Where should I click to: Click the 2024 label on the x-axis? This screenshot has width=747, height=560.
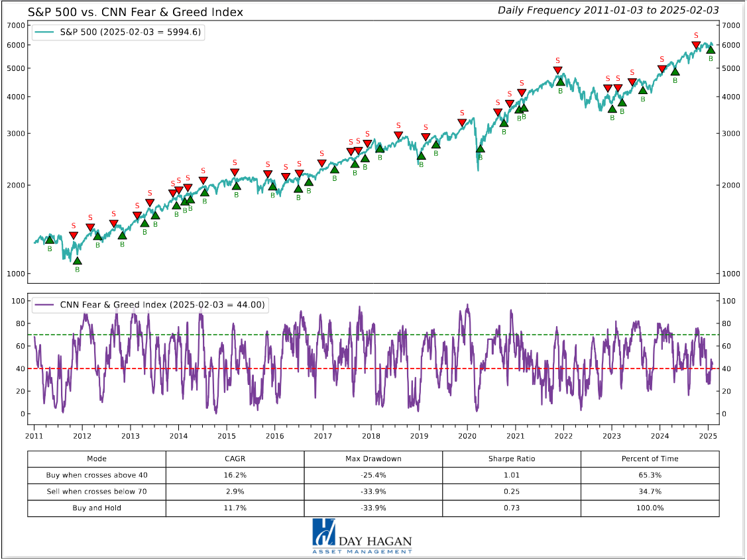click(660, 435)
